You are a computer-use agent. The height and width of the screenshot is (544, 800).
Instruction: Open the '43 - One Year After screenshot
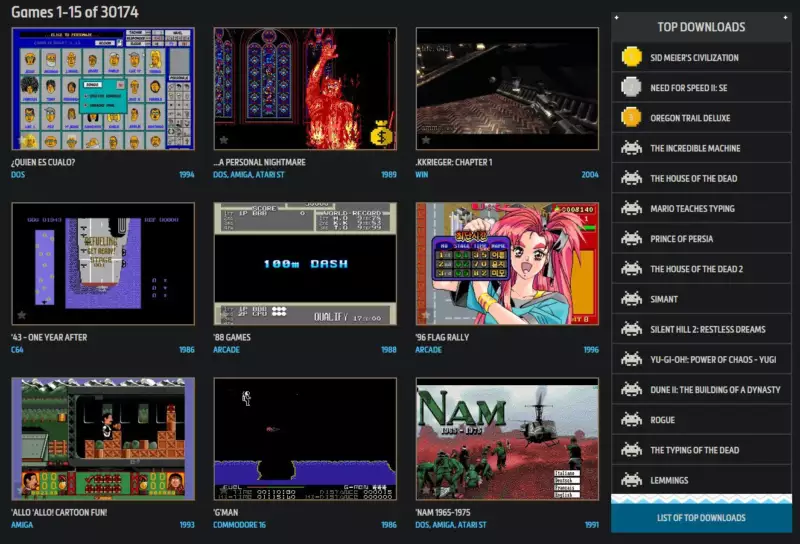click(x=103, y=264)
